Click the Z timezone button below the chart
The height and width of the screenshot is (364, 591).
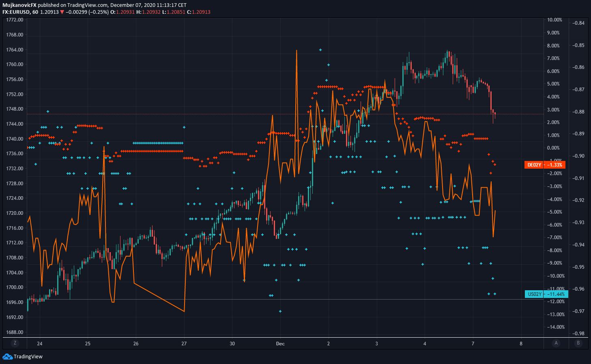(15, 343)
